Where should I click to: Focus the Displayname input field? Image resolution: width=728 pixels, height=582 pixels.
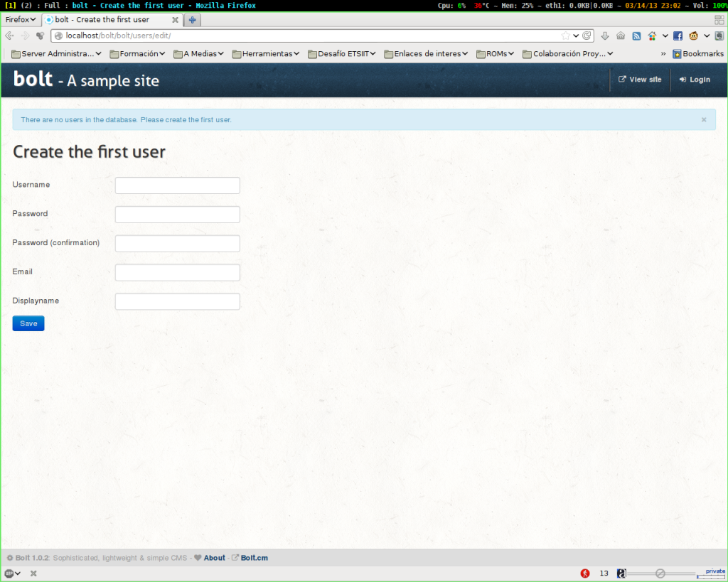[177, 302]
